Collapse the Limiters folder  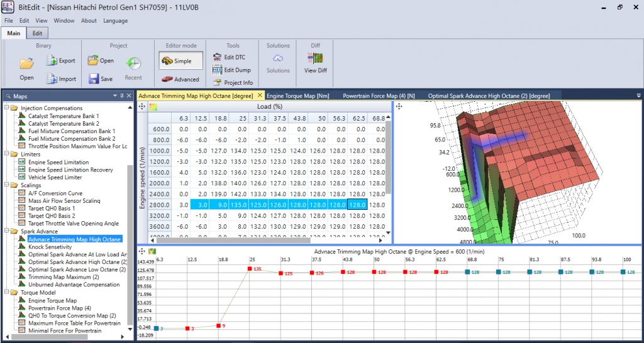coord(6,154)
